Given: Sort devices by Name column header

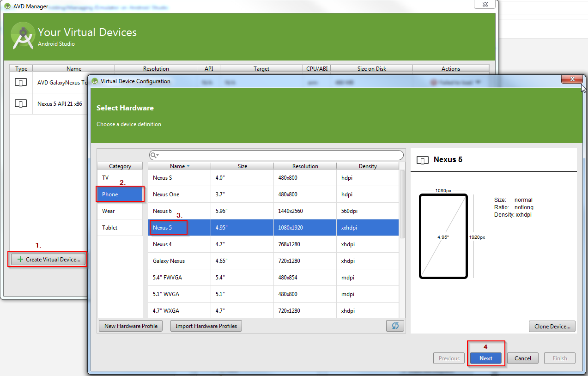Looking at the screenshot, I should click(x=179, y=166).
